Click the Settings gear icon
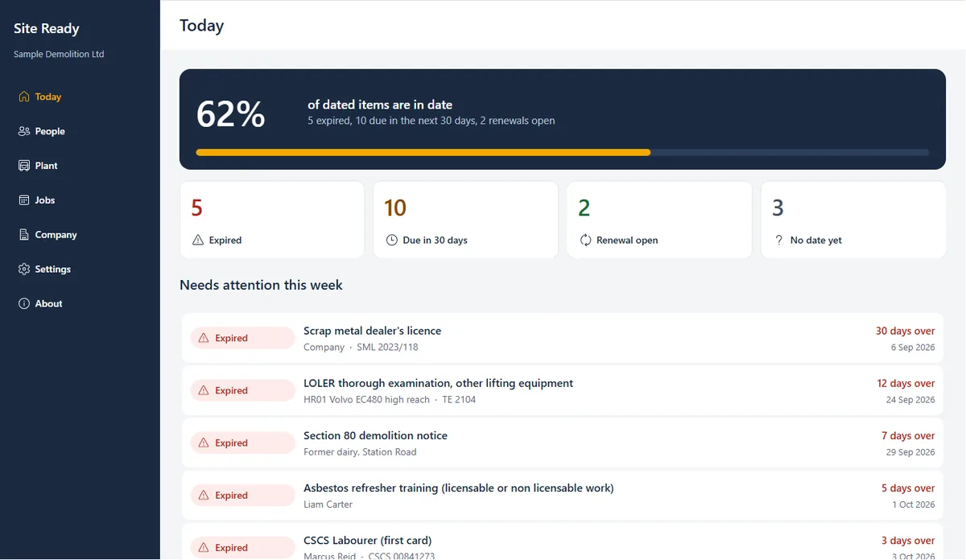The width and height of the screenshot is (966, 560). pyautogui.click(x=24, y=270)
